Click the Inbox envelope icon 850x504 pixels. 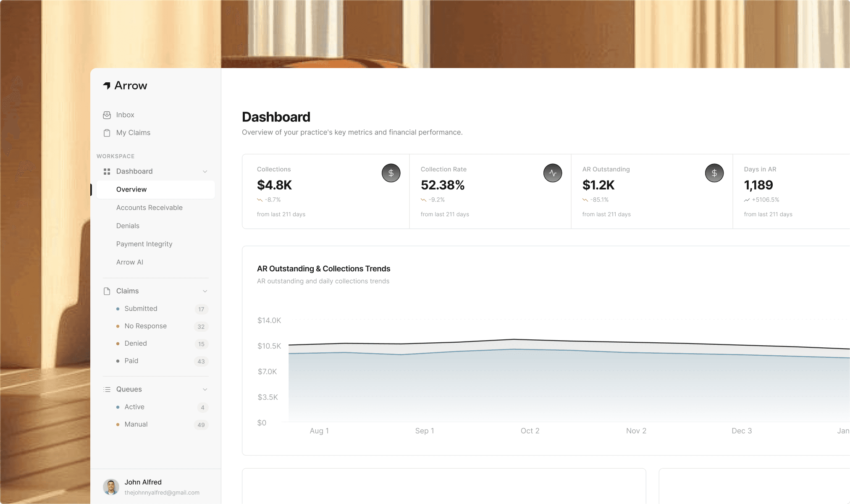point(107,115)
